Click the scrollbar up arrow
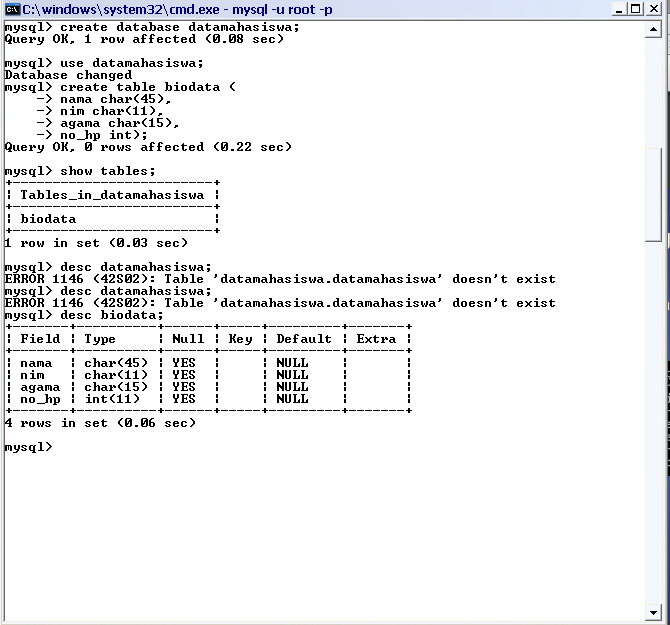The width and height of the screenshot is (670, 625). click(653, 29)
